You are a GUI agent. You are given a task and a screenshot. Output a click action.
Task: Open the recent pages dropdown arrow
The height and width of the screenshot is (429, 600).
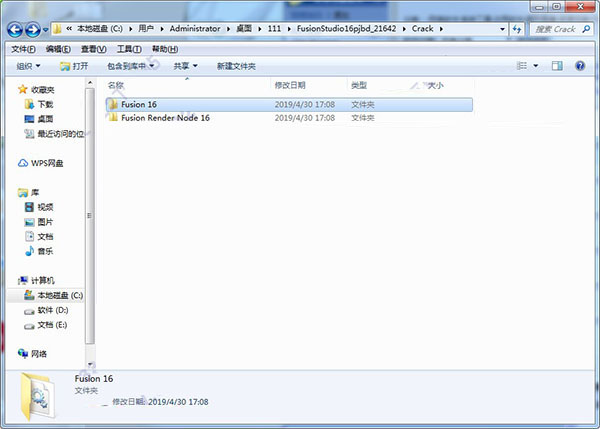click(46, 29)
